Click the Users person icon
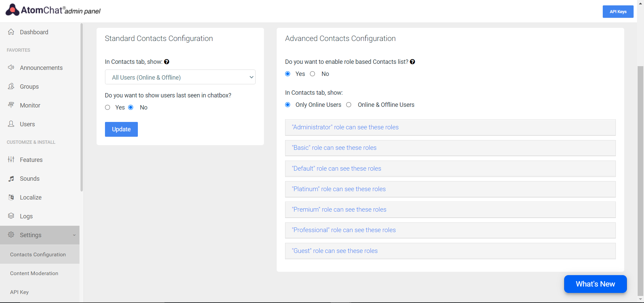 coord(11,124)
